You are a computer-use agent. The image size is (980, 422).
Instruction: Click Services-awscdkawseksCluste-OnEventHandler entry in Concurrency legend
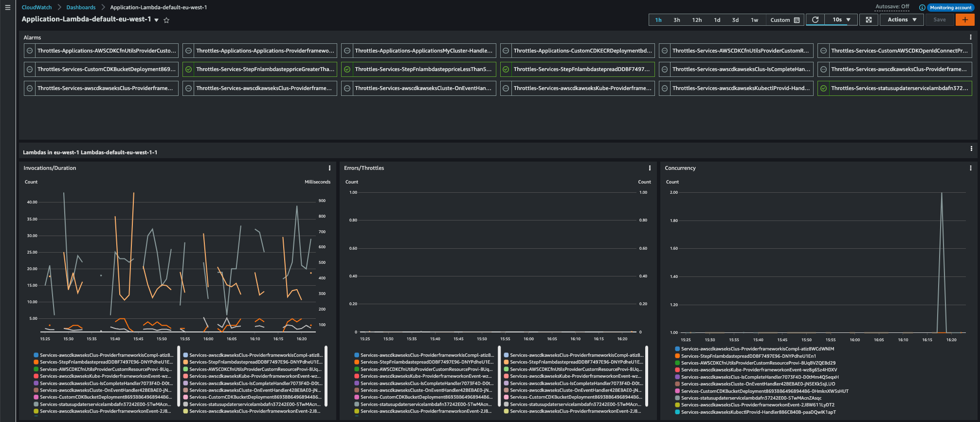pyautogui.click(x=758, y=384)
